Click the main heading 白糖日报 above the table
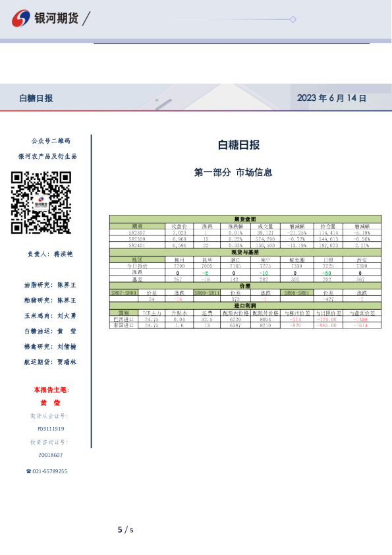The height and width of the screenshot is (555, 392). point(238,145)
